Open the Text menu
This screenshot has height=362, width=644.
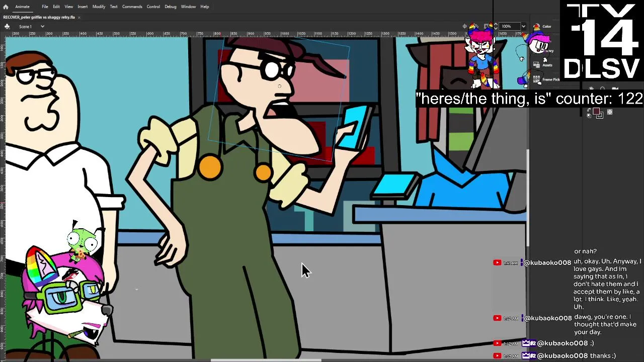[114, 7]
